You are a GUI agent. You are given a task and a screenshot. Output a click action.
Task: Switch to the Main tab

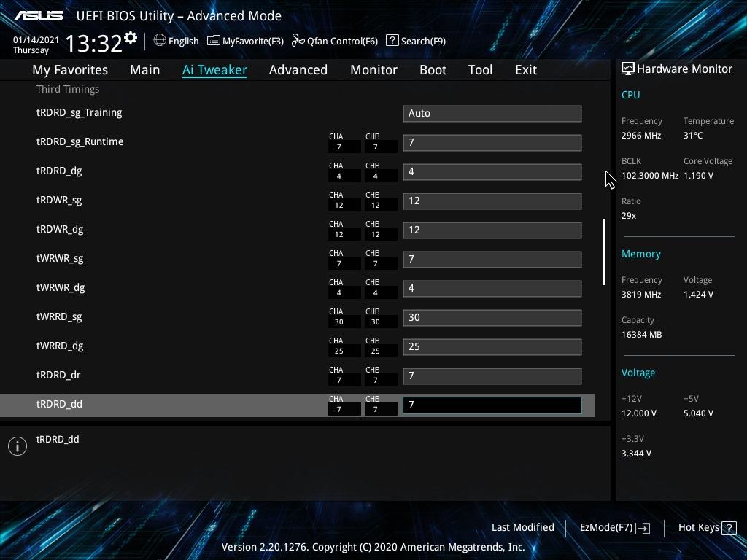click(x=145, y=70)
